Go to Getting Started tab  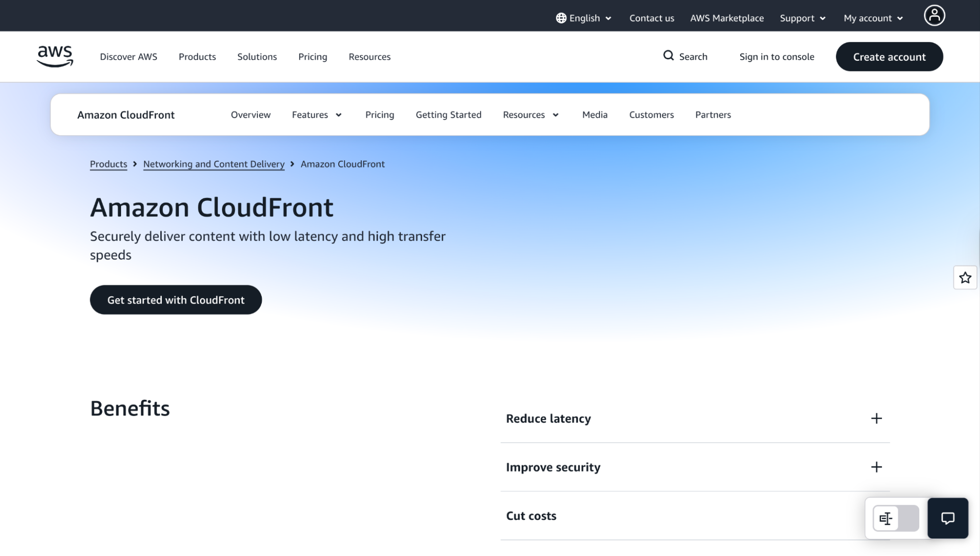click(x=448, y=115)
